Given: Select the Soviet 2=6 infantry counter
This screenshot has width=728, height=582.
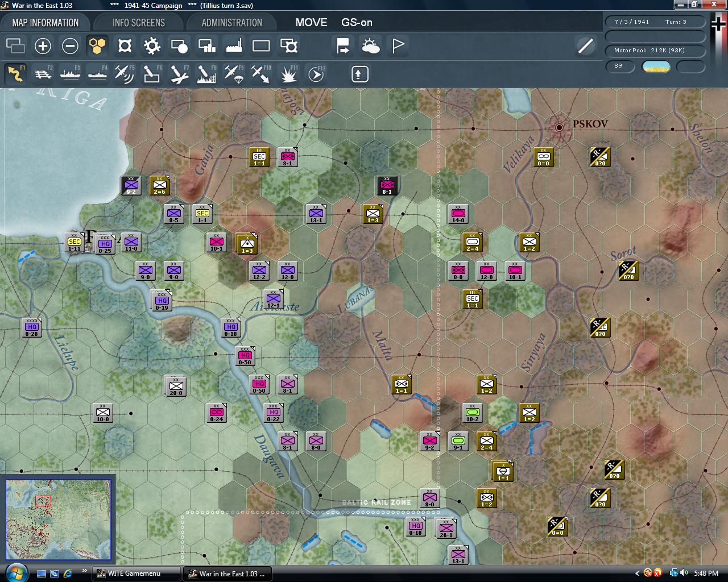Looking at the screenshot, I should click(x=160, y=185).
